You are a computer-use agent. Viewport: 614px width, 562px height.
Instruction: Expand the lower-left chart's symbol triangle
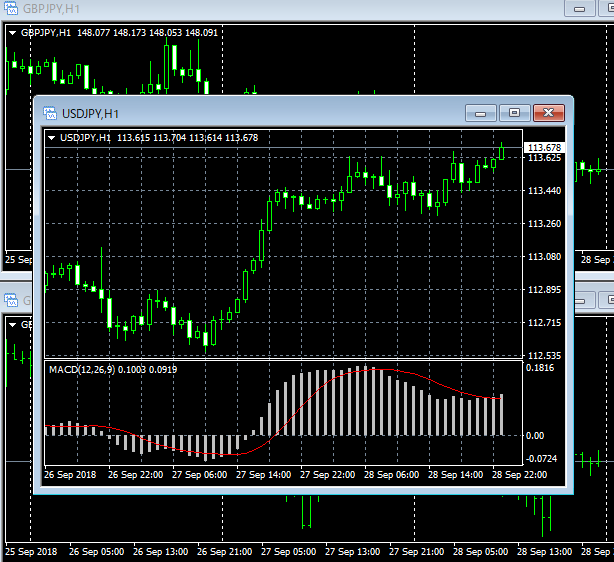pyautogui.click(x=12, y=324)
